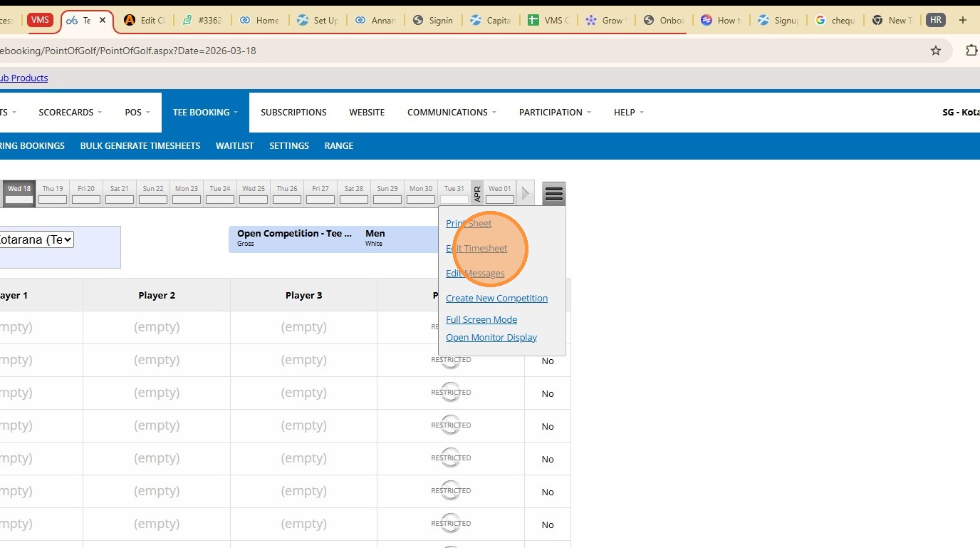Go to Bulk Generate Timesheets
The width and height of the screenshot is (980, 548).
pos(140,146)
